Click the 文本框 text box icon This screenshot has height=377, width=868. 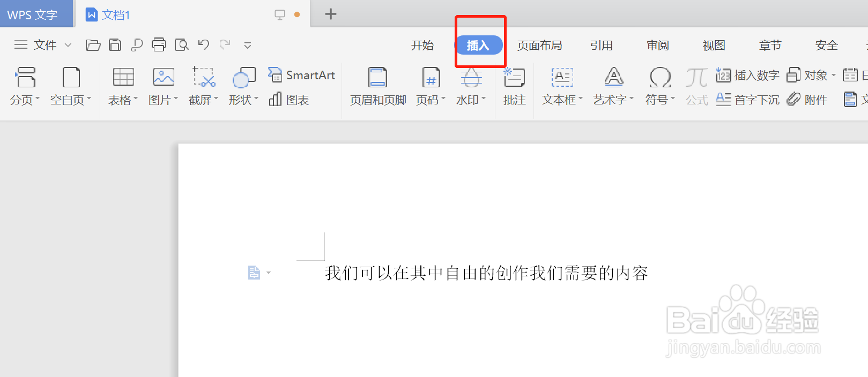click(x=562, y=77)
